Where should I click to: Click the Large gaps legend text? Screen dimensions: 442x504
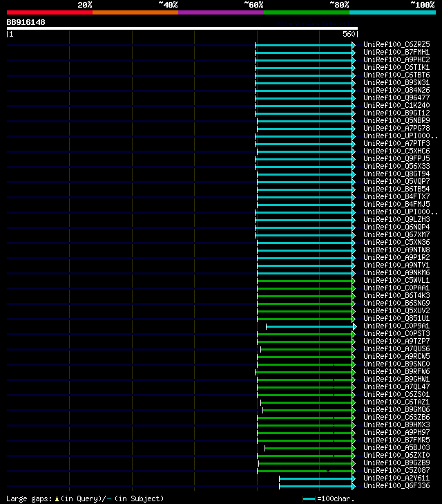point(85,499)
